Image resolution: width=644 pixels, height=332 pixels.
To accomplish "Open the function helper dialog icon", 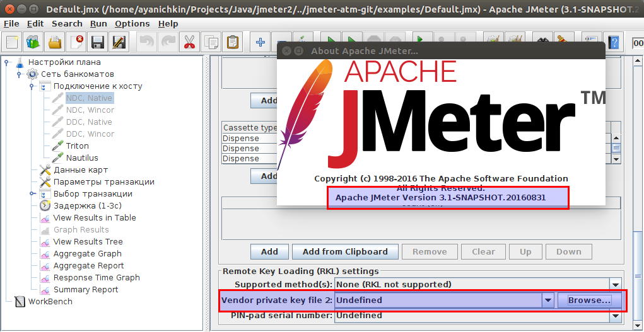I will [x=591, y=39].
